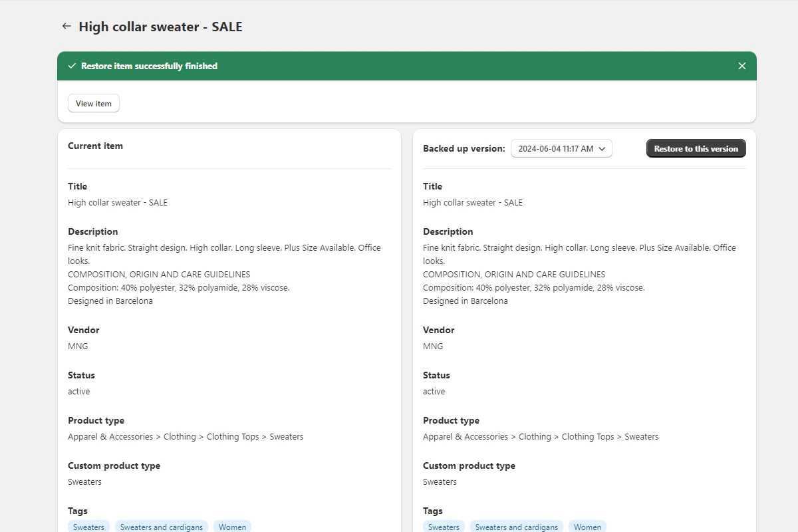Click the Title value in the backed up panel
The width and height of the screenshot is (798, 532).
click(473, 203)
